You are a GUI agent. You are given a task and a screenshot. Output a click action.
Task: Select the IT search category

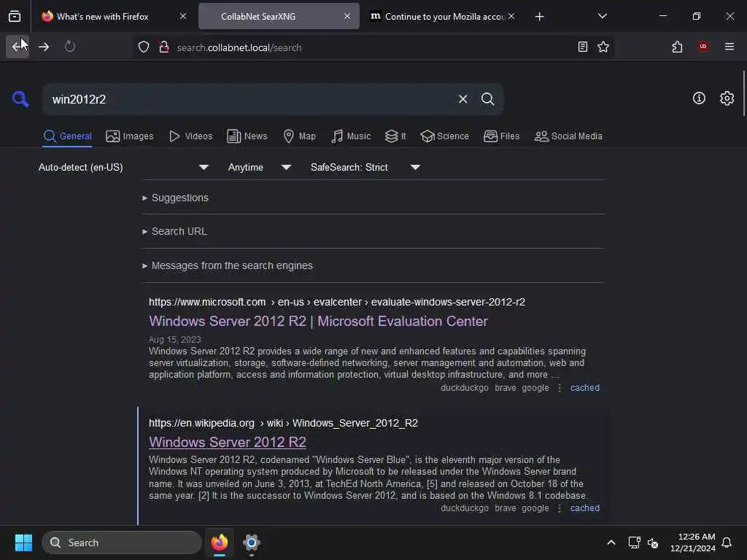point(395,136)
